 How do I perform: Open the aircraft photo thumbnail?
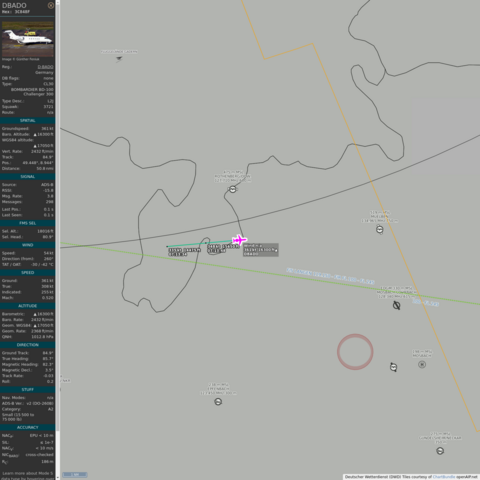tap(28, 39)
